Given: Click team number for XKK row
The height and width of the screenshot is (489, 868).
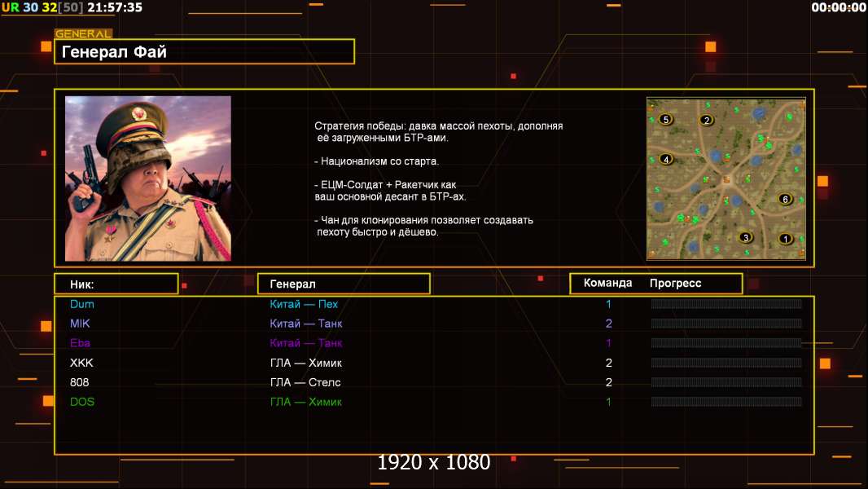Looking at the screenshot, I should point(608,363).
